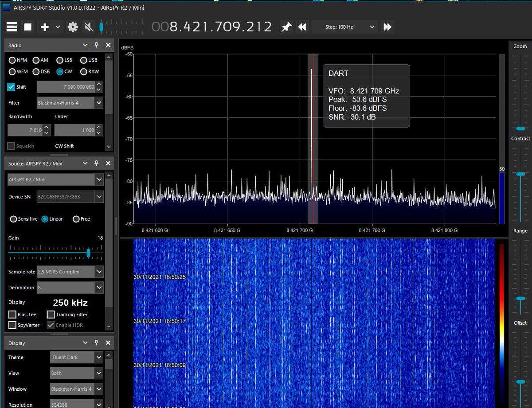
Task: Adjust the Offset slider
Action: [x=520, y=381]
